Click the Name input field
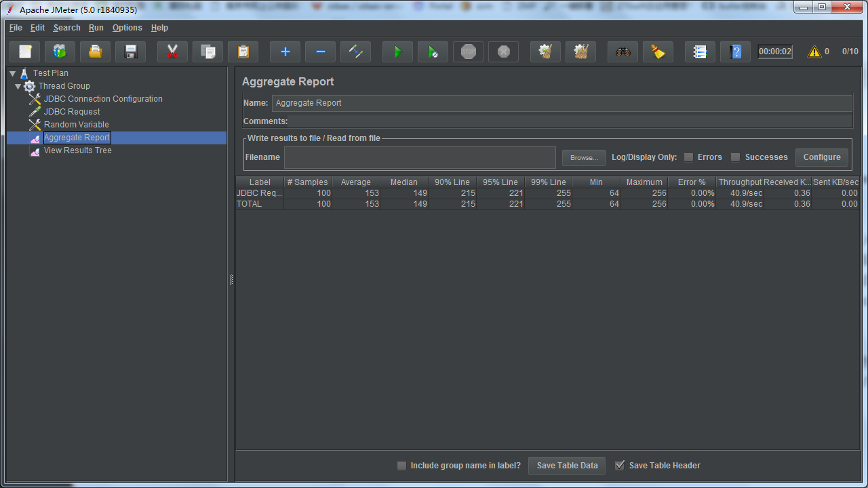The width and height of the screenshot is (868, 488). tap(561, 103)
